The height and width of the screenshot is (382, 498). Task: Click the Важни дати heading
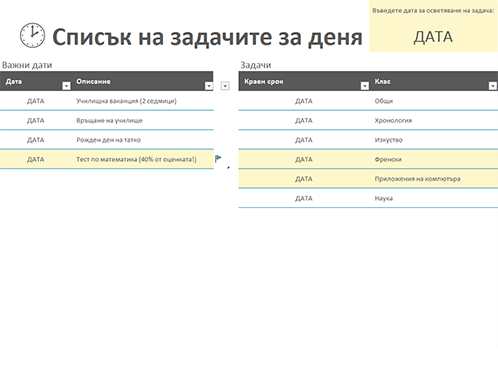[x=27, y=65]
